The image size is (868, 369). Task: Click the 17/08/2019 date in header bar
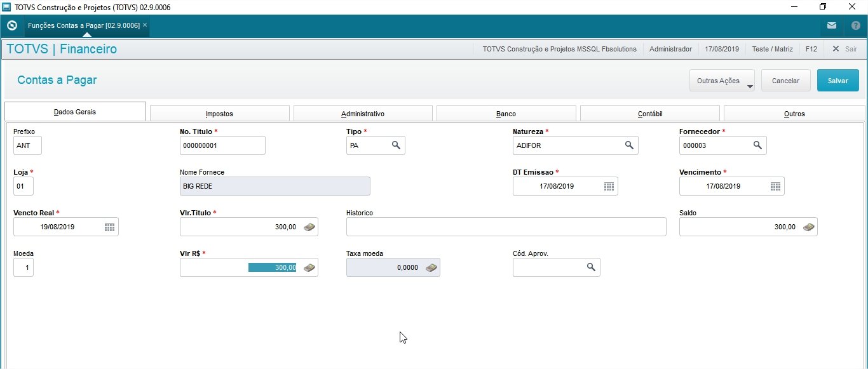(722, 49)
